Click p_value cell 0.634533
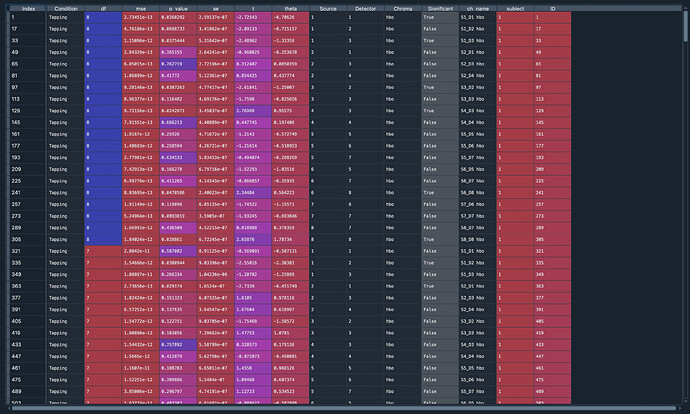The width and height of the screenshot is (690, 414). point(178,158)
